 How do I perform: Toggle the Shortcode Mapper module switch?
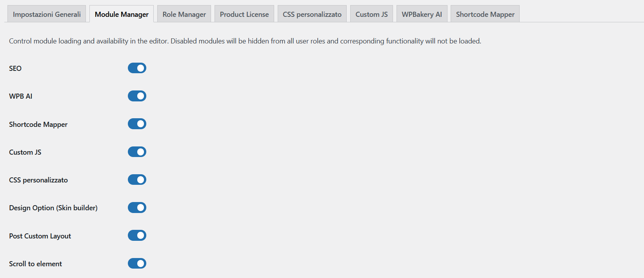coord(137,124)
